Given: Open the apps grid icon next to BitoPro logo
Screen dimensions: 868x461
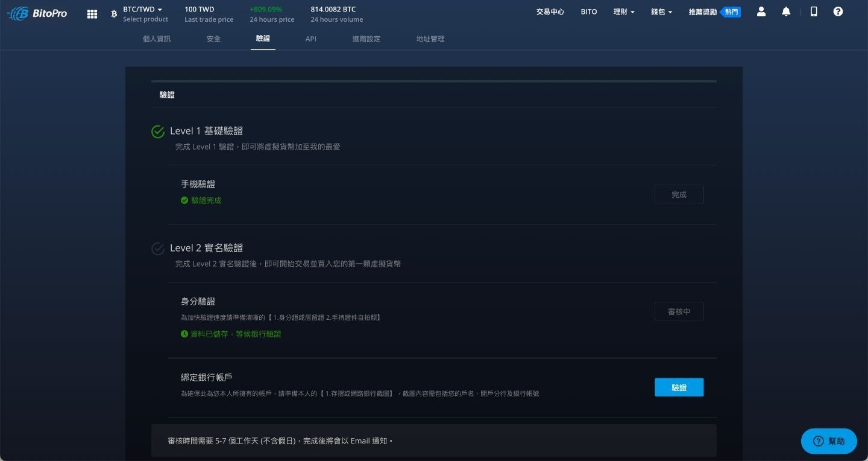Looking at the screenshot, I should tap(92, 13).
